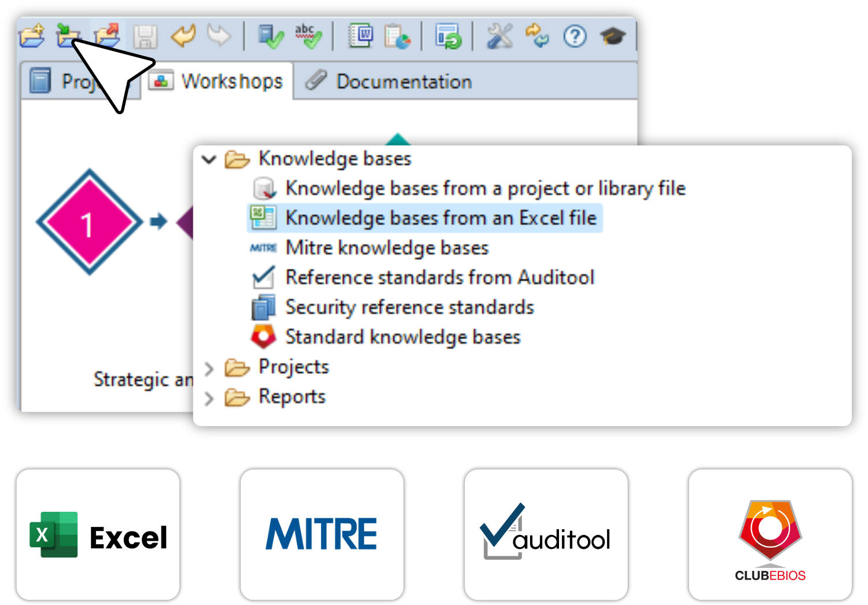Open the Documentation tab

(x=389, y=81)
